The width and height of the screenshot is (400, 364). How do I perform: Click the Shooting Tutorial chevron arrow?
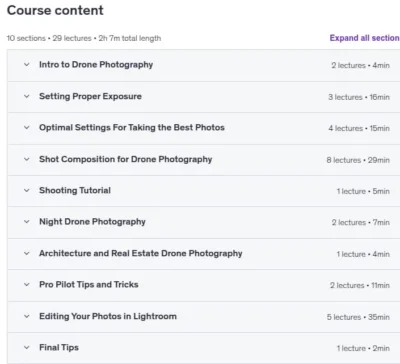27,191
